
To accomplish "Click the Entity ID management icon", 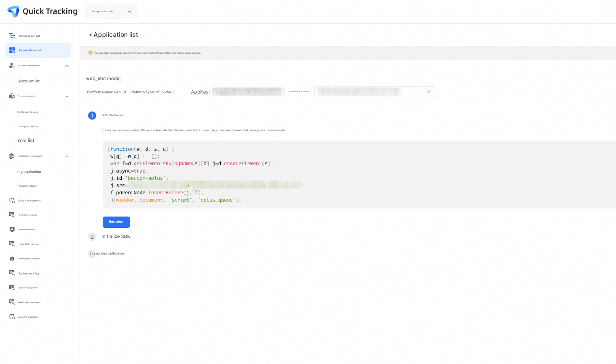I will 12,200.
